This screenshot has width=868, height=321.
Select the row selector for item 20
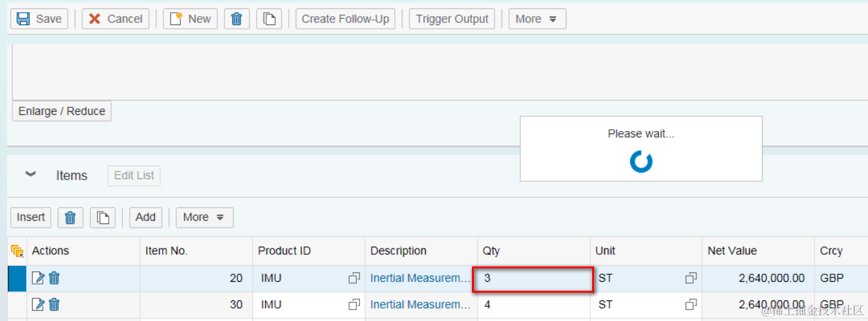pyautogui.click(x=17, y=278)
